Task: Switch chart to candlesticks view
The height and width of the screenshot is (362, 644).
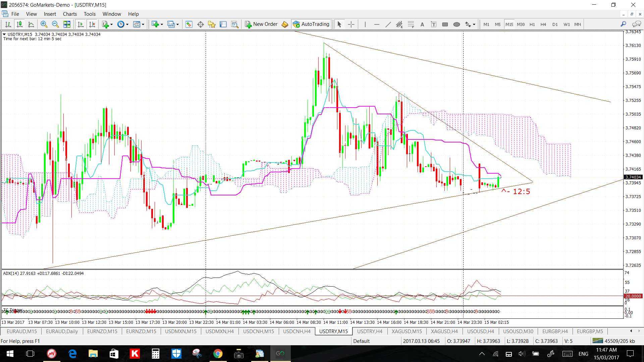Action: (19, 24)
